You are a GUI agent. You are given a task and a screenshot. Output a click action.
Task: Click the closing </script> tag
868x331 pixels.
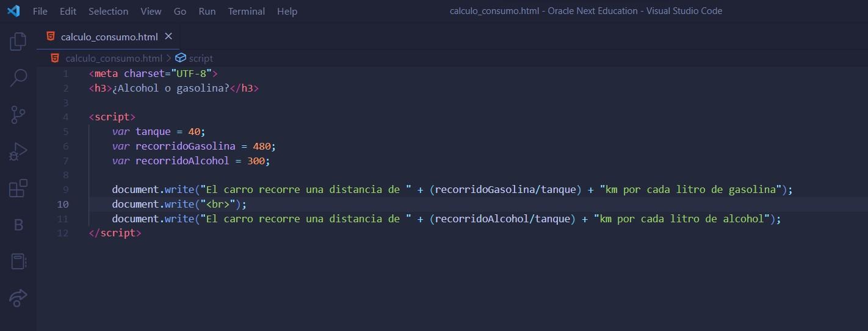point(115,233)
